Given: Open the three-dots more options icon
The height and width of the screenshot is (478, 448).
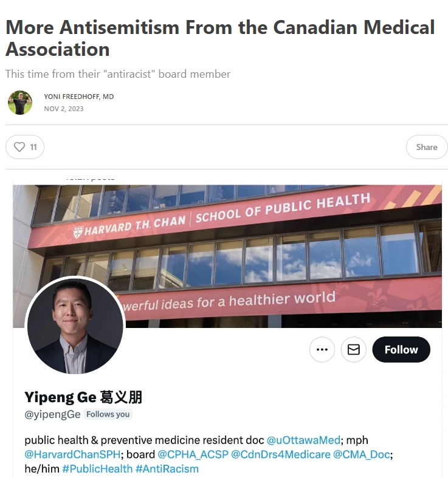Looking at the screenshot, I should tap(322, 349).
